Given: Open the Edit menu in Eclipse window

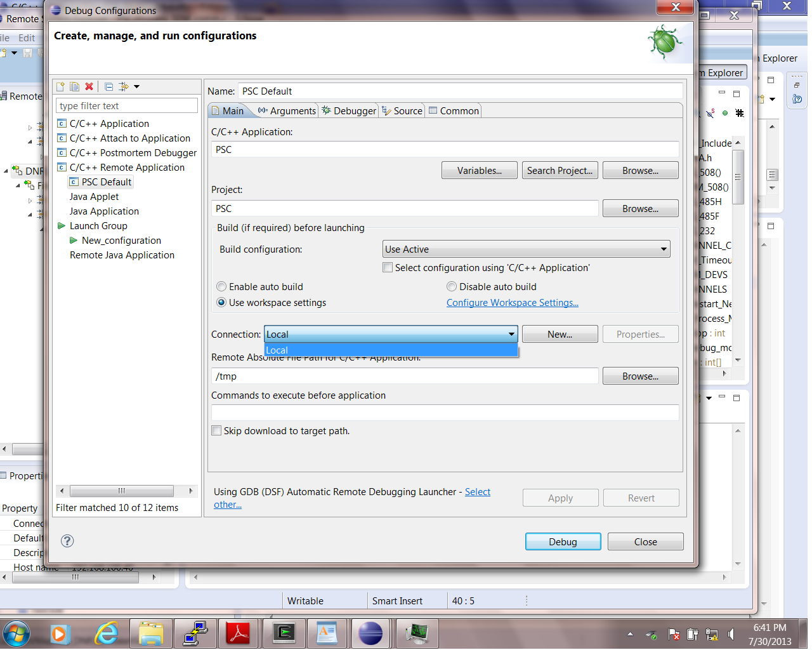Looking at the screenshot, I should pos(27,38).
